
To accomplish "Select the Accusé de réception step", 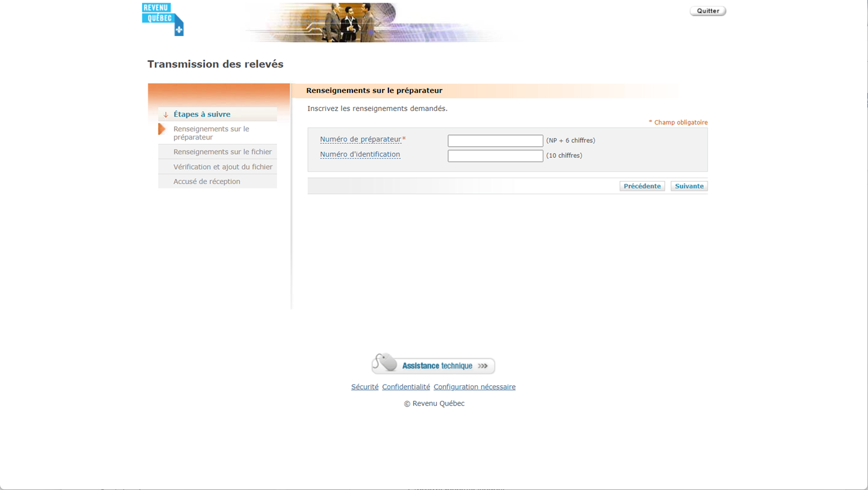I will pyautogui.click(x=207, y=181).
